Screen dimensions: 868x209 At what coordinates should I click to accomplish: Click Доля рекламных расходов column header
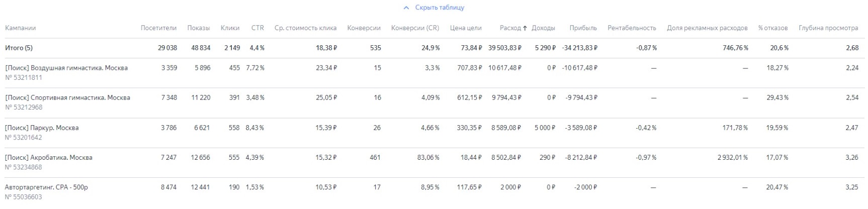click(707, 28)
